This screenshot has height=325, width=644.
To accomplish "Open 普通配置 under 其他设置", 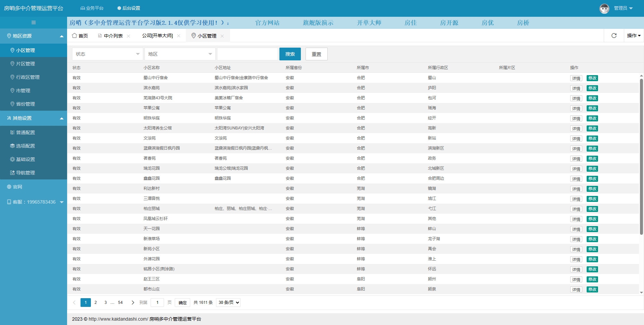I will click(x=24, y=132).
